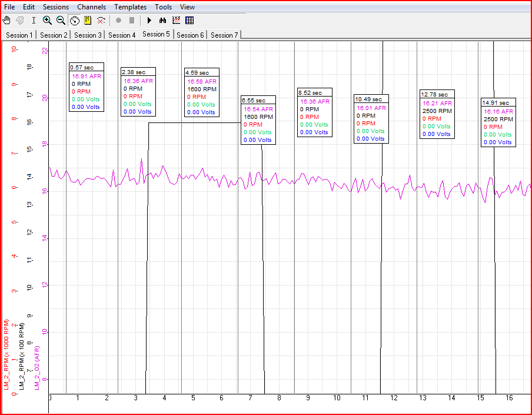532x415 pixels.
Task: Open the yellow notepad annotation tool
Action: [x=88, y=21]
